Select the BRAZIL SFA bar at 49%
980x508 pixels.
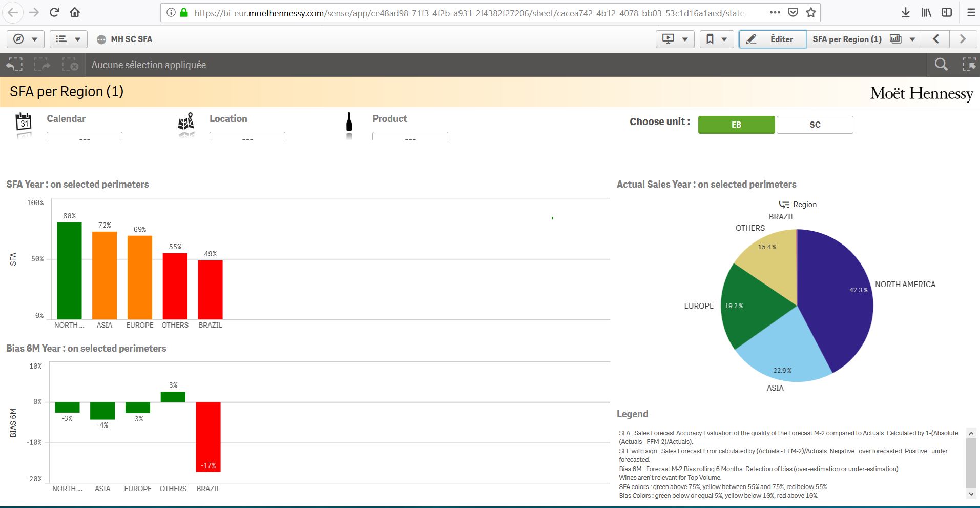211,290
